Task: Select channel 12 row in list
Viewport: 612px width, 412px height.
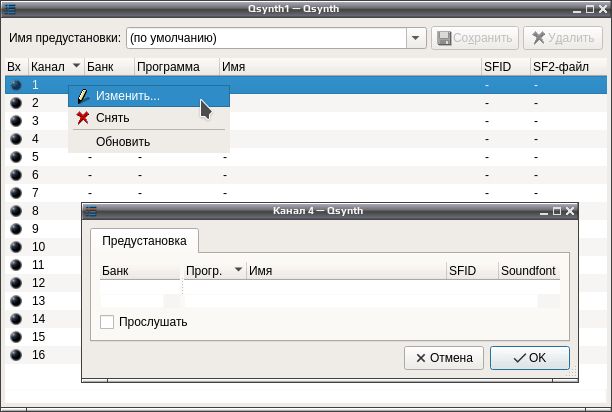Action: click(x=43, y=283)
